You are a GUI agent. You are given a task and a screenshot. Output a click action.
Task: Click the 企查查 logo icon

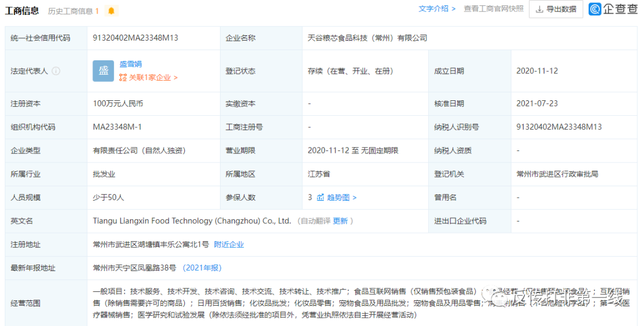tap(595, 9)
